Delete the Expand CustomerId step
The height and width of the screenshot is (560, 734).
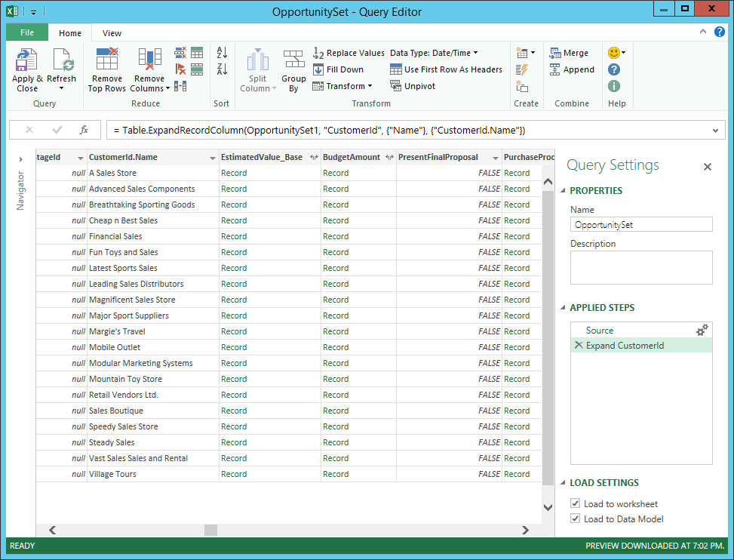(579, 345)
